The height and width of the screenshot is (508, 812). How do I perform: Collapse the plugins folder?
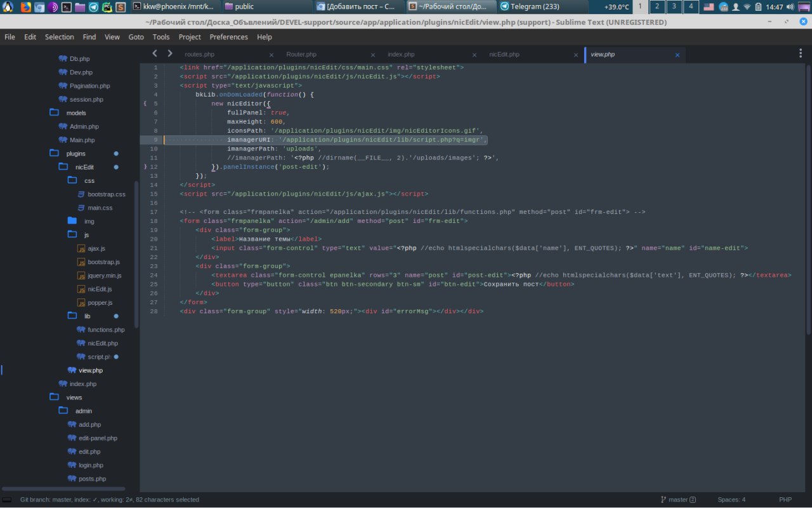[54, 154]
